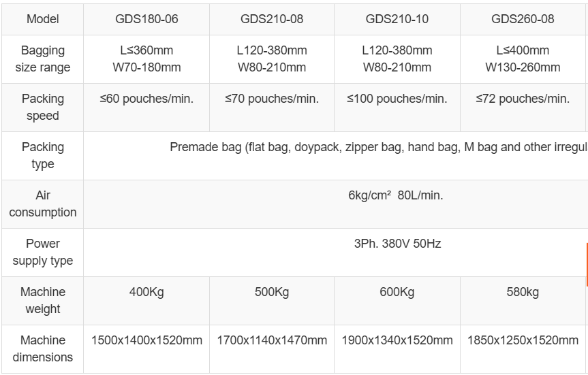588x375 pixels.
Task: Select the GDS210-10 column header
Action: (x=397, y=19)
